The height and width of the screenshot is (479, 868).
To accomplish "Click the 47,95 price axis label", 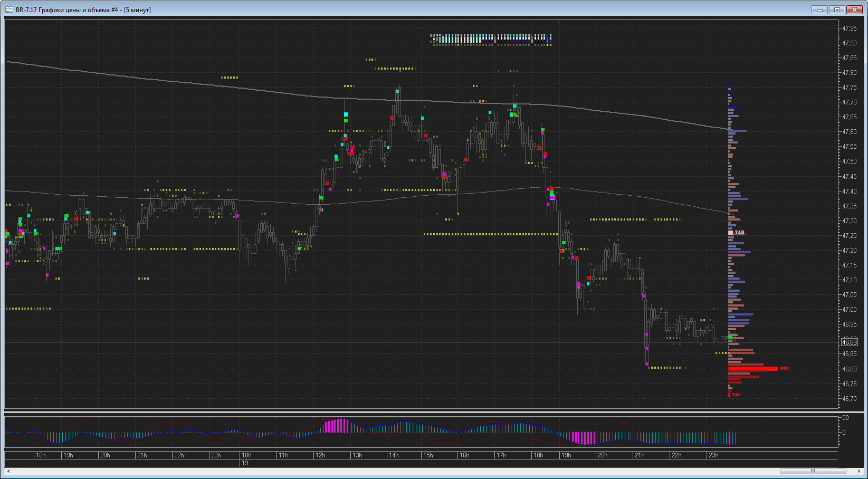I will coord(850,28).
